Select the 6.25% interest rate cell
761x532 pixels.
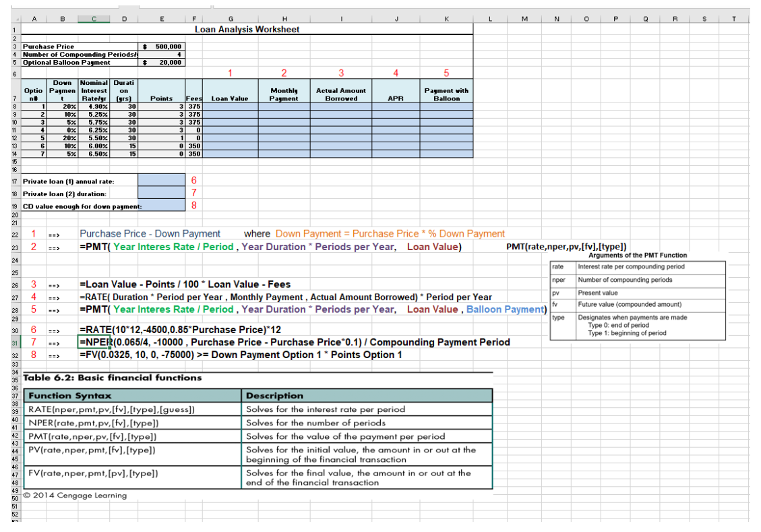pyautogui.click(x=94, y=130)
